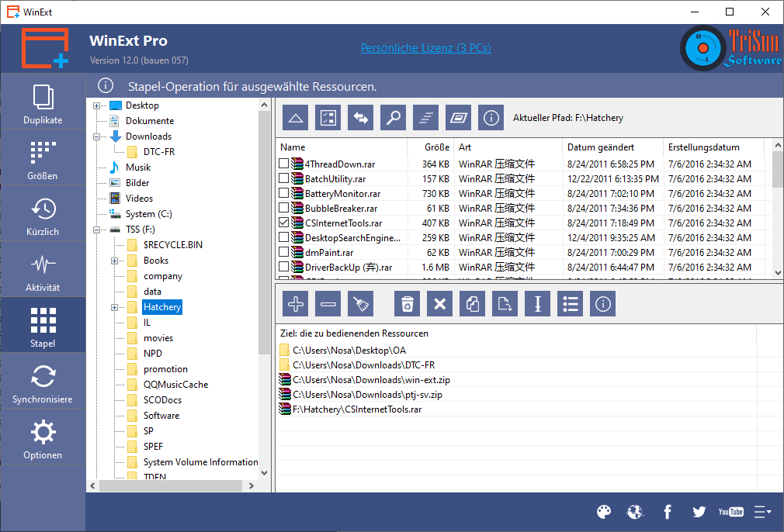The width and height of the screenshot is (784, 532).
Task: Click the info icon beside Aktueller Pfad
Action: coord(491,118)
